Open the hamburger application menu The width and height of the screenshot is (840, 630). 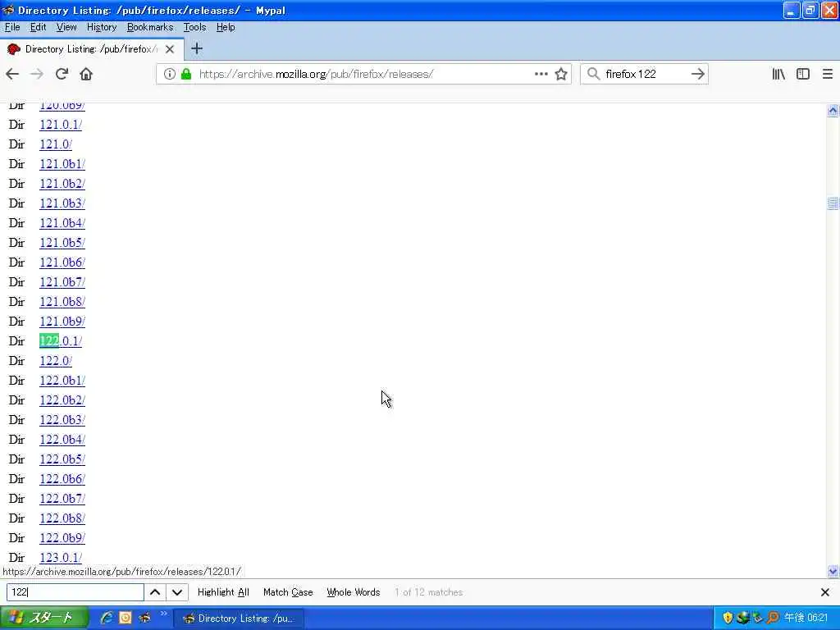(x=827, y=74)
